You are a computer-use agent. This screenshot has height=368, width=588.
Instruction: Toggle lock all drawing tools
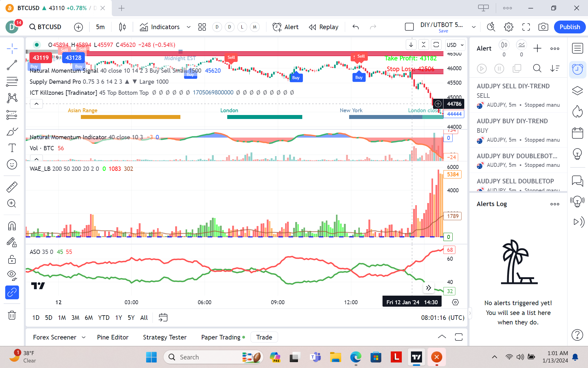12,259
